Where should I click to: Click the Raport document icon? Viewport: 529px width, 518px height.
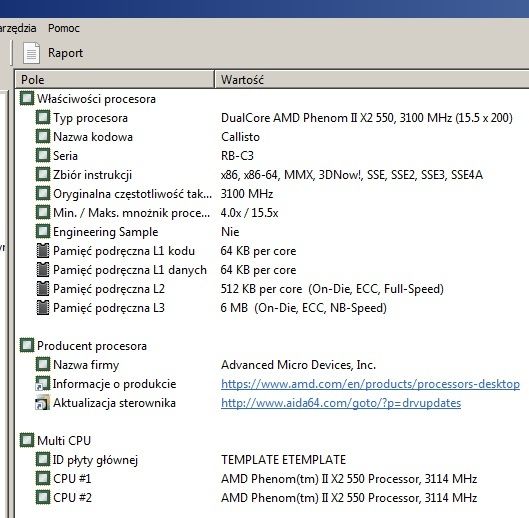[x=31, y=53]
